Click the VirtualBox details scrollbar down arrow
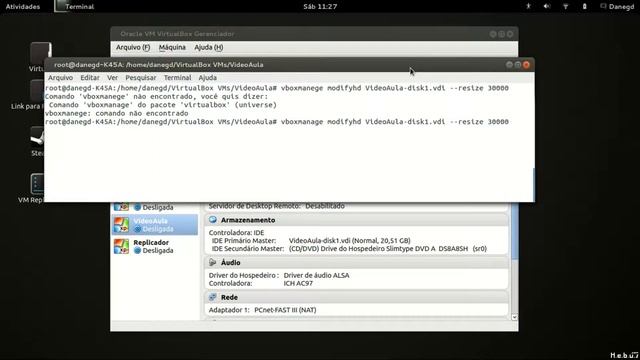Viewport: 640px width, 360px height. (514, 317)
